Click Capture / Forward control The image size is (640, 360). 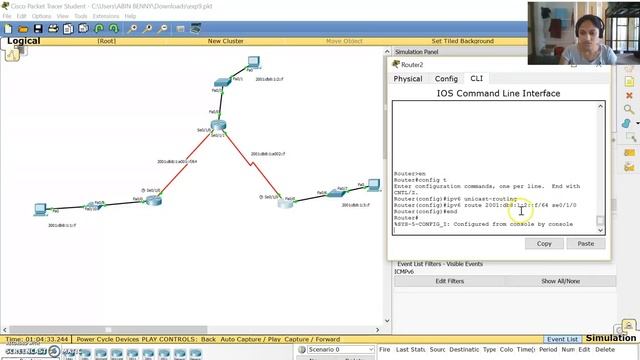[x=312, y=339]
